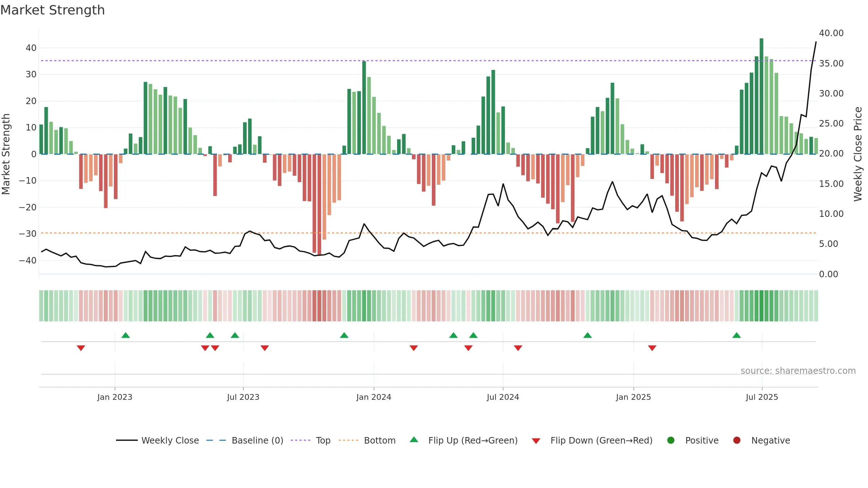Click the orange dotted Bottom legend line sample
The width and height of the screenshot is (868, 488).
tap(348, 440)
